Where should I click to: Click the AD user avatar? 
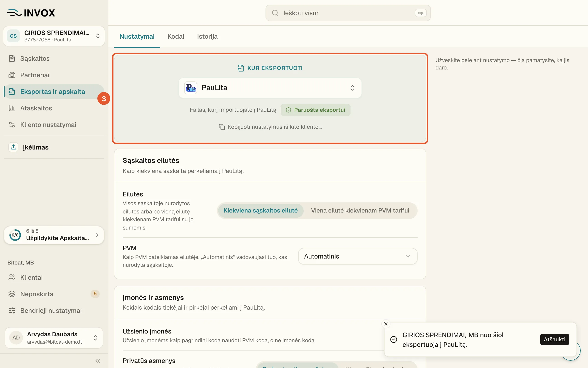pyautogui.click(x=16, y=338)
